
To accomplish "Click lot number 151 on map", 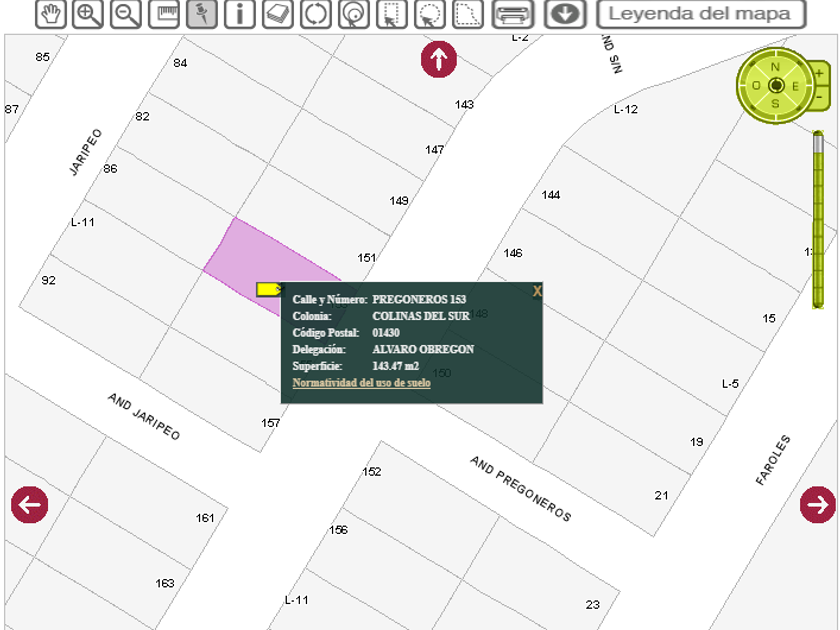I will [366, 258].
